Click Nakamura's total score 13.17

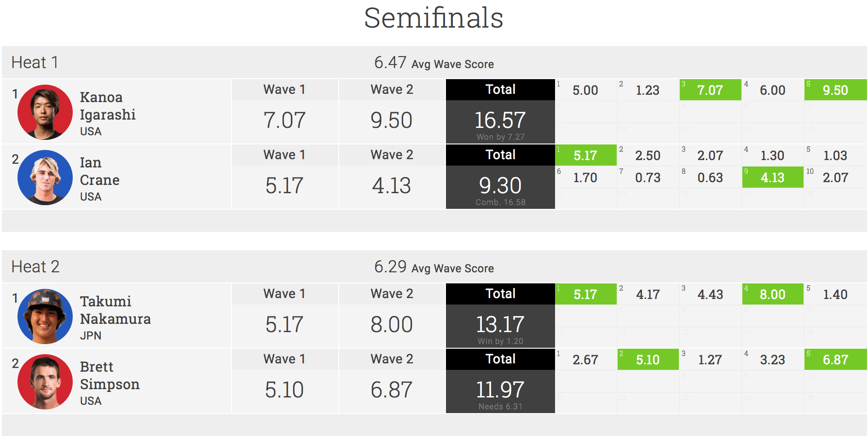coord(500,325)
